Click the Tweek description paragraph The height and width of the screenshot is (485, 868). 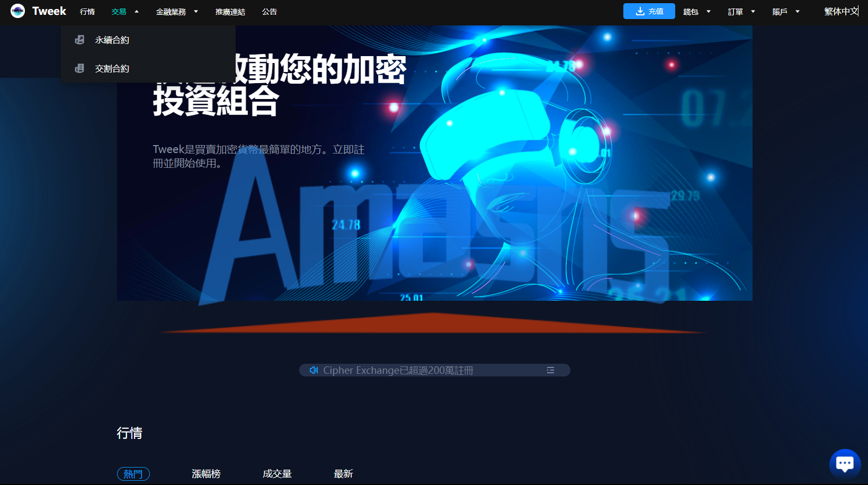(x=258, y=156)
